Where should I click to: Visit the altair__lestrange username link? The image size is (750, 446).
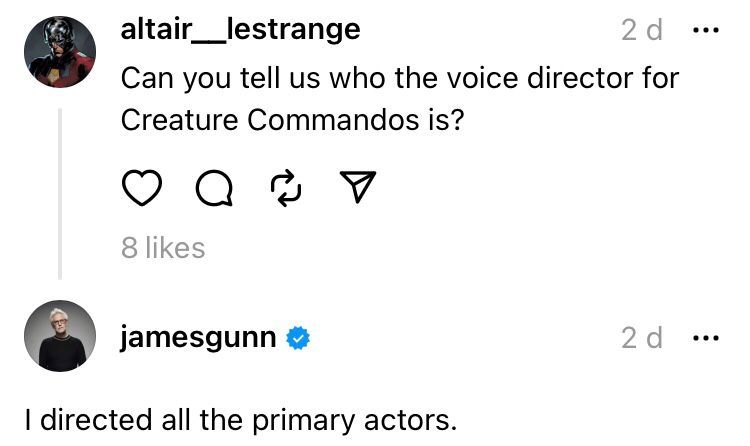coord(240,30)
